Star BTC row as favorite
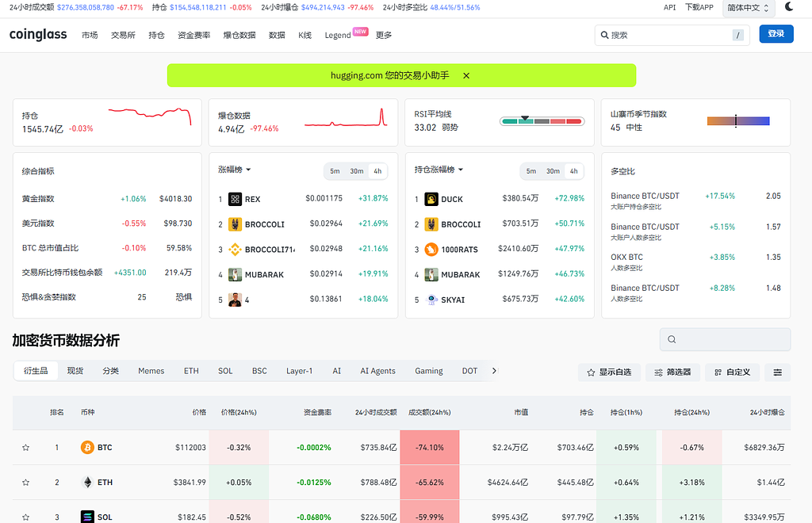 point(25,448)
